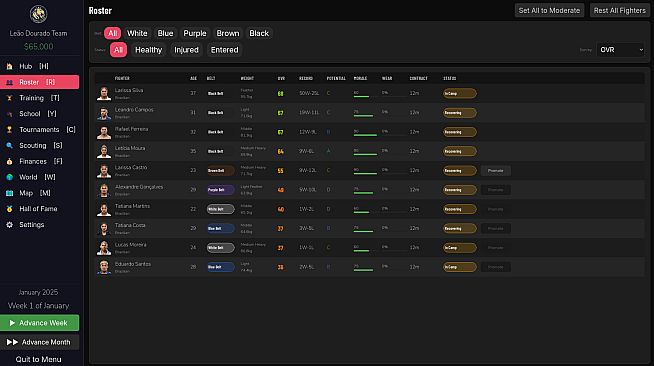Screen dimensions: 654x366
Task: Click Quit to Menu
Action: (38, 359)
